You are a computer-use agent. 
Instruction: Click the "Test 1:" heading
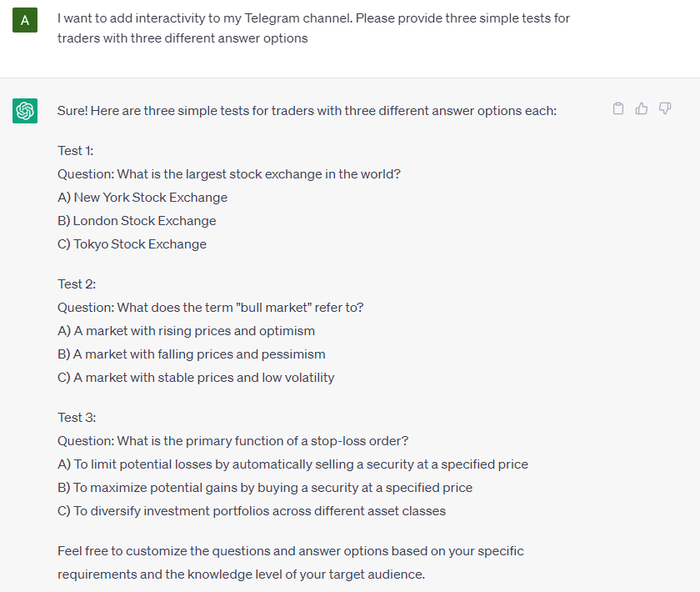pyautogui.click(x=76, y=151)
